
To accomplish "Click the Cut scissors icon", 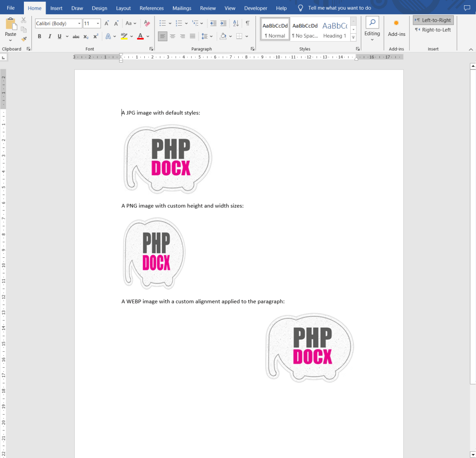I will coord(23,20).
